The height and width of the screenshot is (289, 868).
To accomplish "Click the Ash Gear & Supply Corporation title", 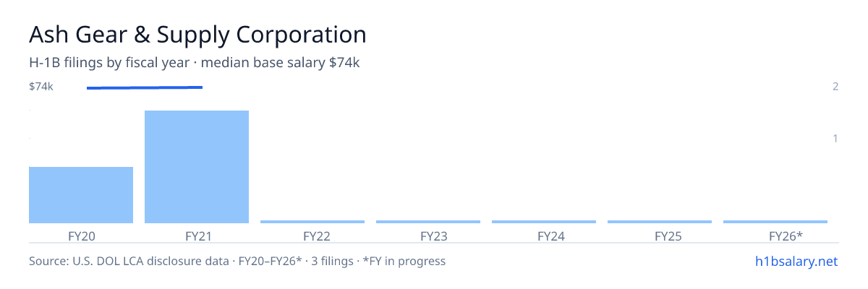I will [x=197, y=35].
